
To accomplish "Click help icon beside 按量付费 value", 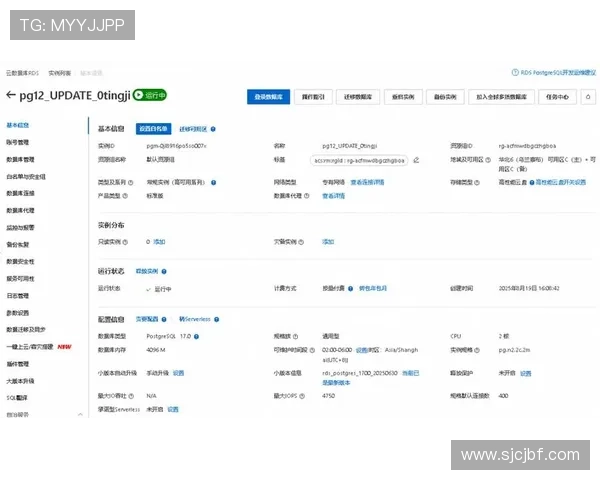I will pos(351,289).
